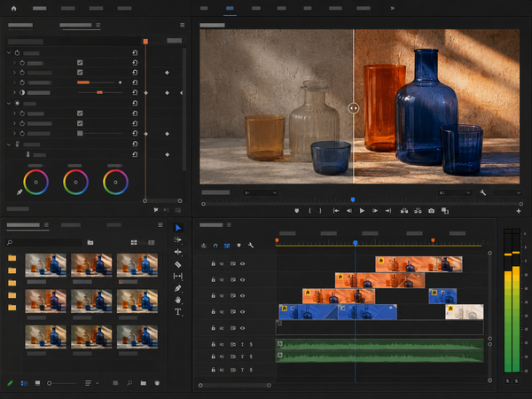Screen dimensions: 532x399
Task: Toggle Snap magnet in timeline
Action: point(215,246)
